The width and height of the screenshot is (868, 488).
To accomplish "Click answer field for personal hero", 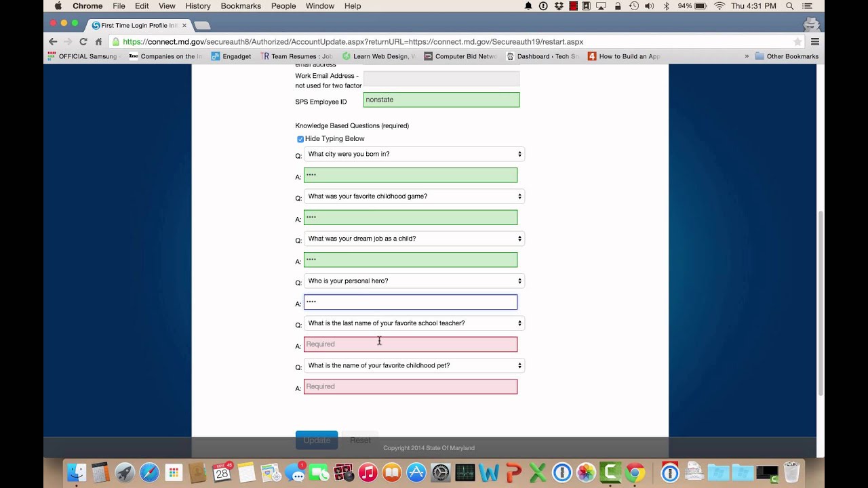I will (x=410, y=302).
